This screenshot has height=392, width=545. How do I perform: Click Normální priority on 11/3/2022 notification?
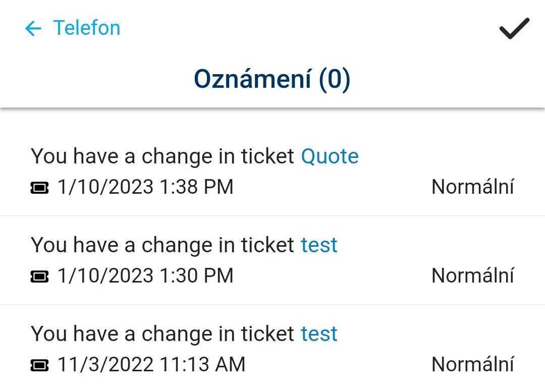pos(472,365)
